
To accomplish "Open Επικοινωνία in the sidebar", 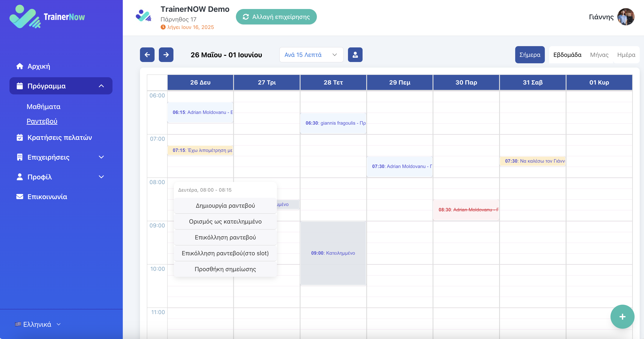I will [x=47, y=197].
